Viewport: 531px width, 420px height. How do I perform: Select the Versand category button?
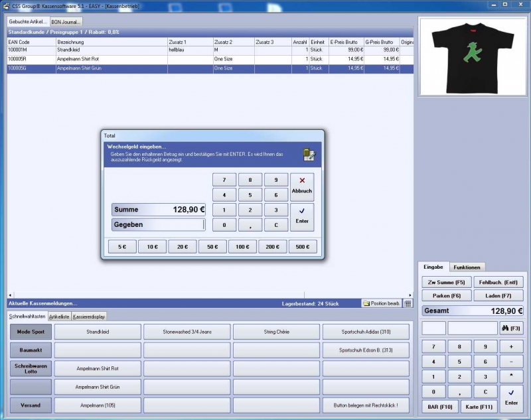[x=31, y=405]
